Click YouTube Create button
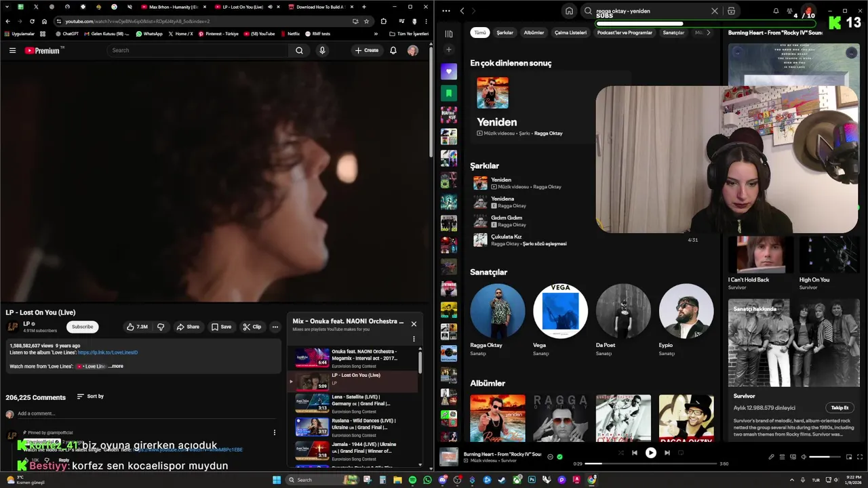Screen dimensions: 868x488 click(x=367, y=50)
